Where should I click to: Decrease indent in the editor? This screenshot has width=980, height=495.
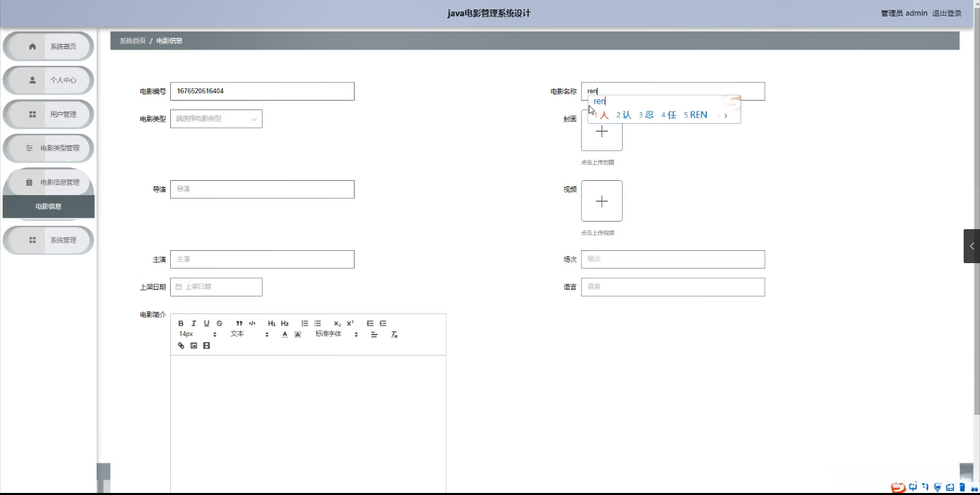pyautogui.click(x=370, y=324)
